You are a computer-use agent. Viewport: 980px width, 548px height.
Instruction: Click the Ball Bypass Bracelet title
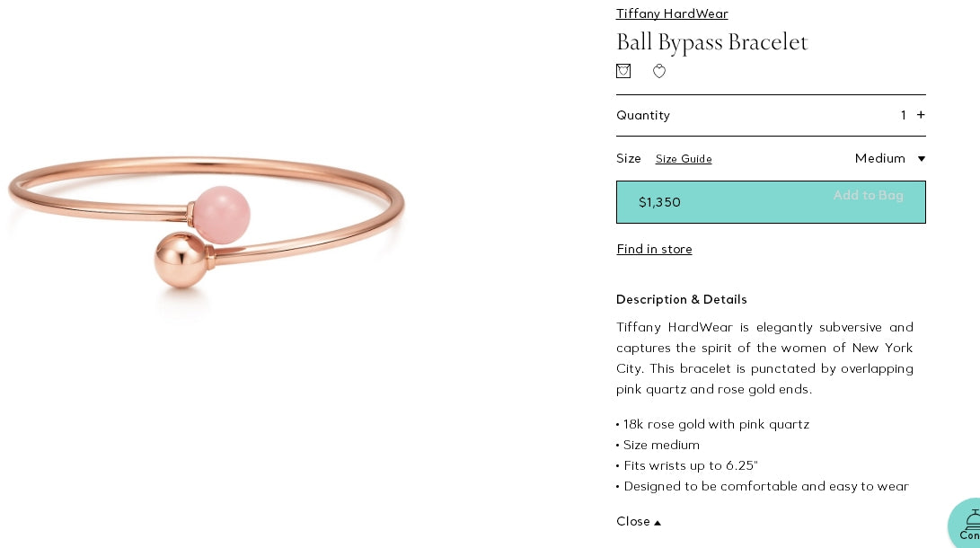pos(711,42)
